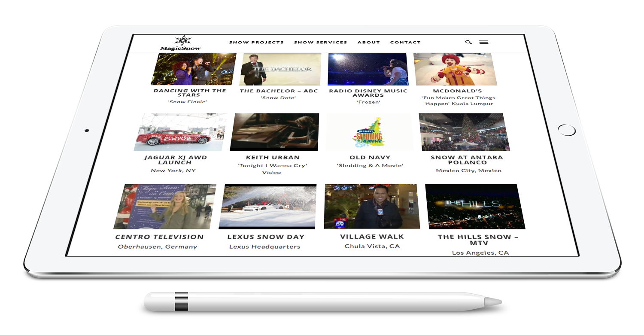Go to the About page
Viewport: 644px width, 335px height.
tap(368, 43)
